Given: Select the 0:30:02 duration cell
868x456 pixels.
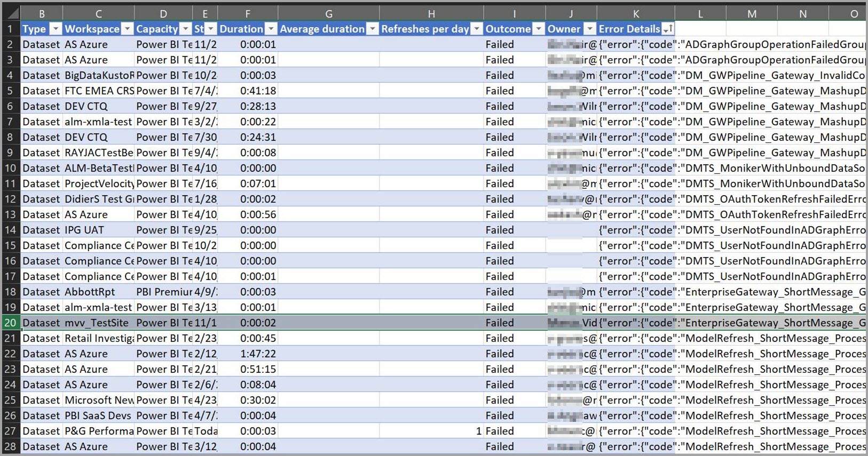Looking at the screenshot, I should pos(248,400).
